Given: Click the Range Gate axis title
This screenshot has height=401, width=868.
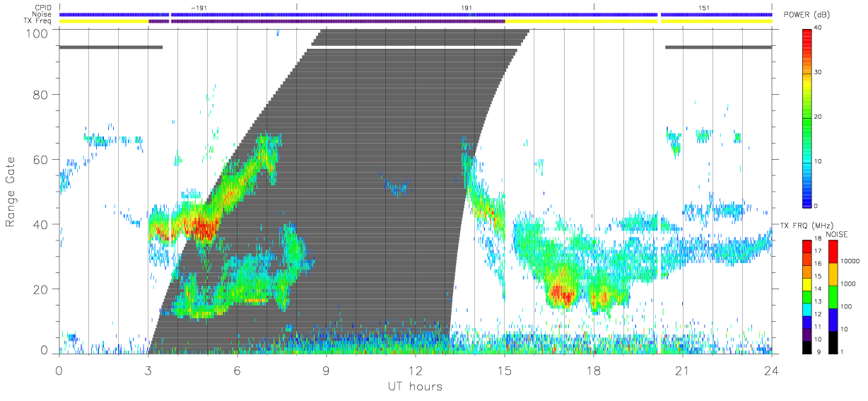Looking at the screenshot, I should (11, 192).
